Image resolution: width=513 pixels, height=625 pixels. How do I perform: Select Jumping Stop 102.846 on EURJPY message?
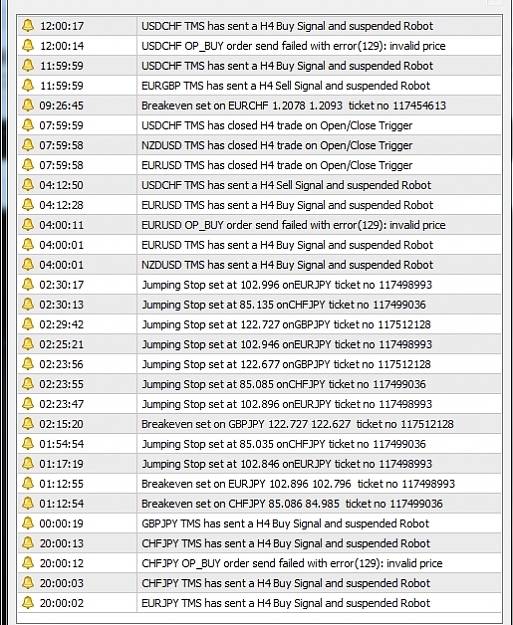coord(287,464)
